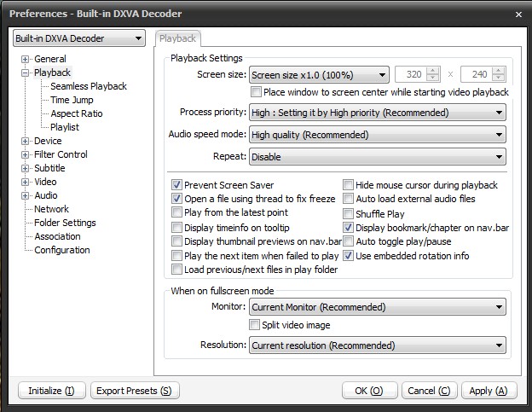
Task: Select the Audio tree label
Action: (46, 195)
